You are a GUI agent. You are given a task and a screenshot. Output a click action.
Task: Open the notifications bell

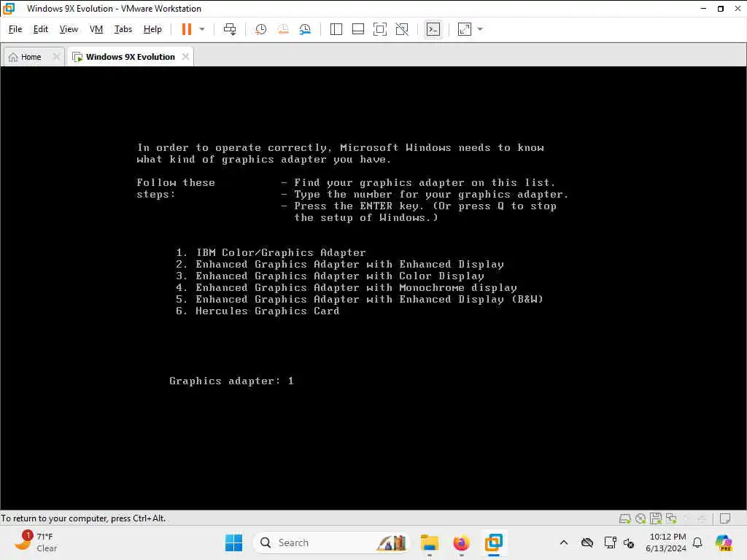(697, 542)
